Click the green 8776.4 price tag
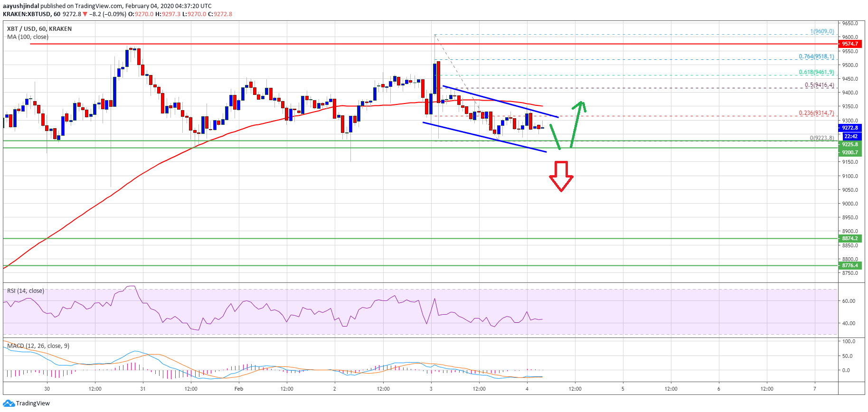Image resolution: width=868 pixels, height=412 pixels. 850,266
